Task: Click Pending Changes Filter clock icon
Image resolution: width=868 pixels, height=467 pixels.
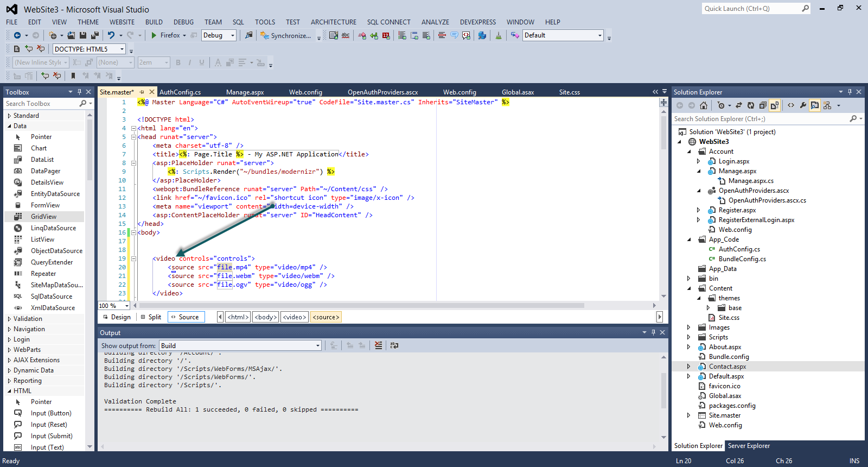Action: (721, 105)
